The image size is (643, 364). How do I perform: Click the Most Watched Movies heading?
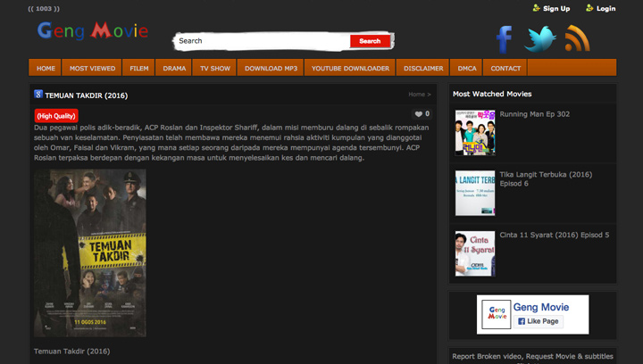tap(492, 94)
